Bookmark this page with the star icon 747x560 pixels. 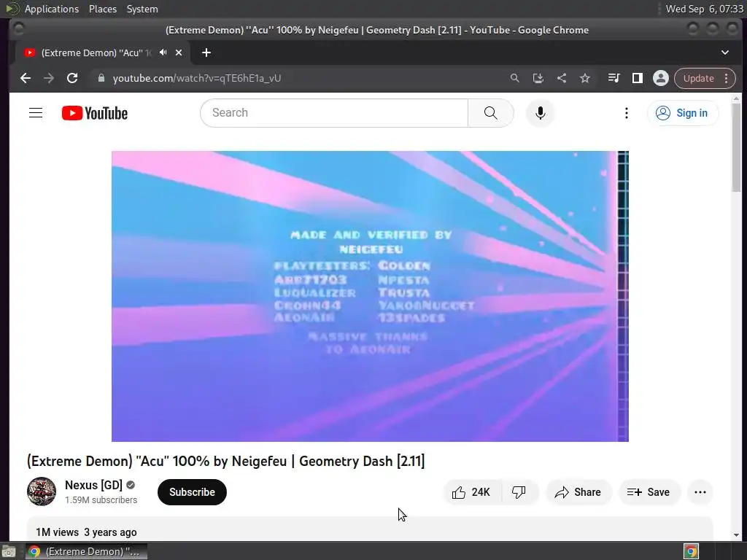585,78
